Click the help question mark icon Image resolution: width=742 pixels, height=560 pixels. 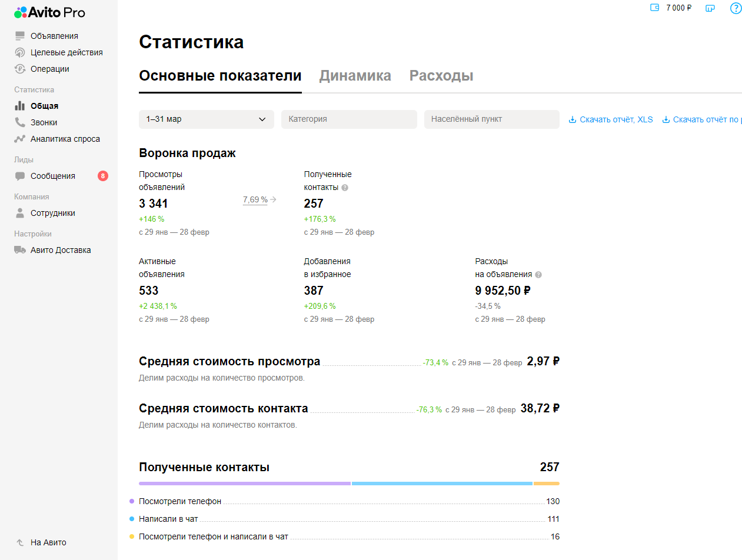point(735,8)
